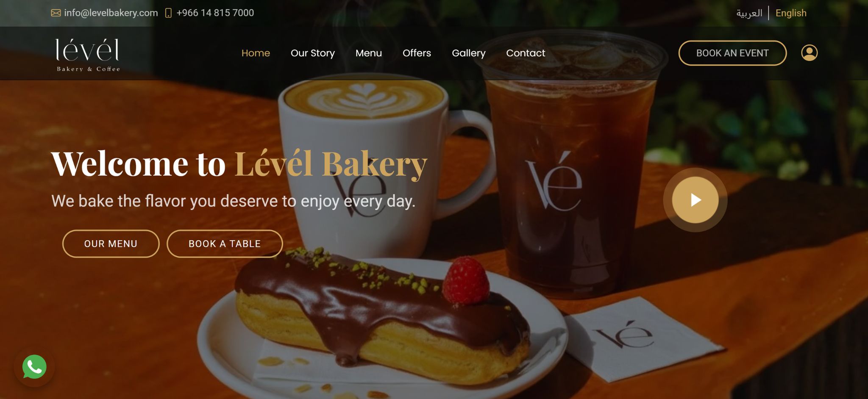868x399 pixels.
Task: Call the +966 14 815 7000 link
Action: (x=215, y=13)
